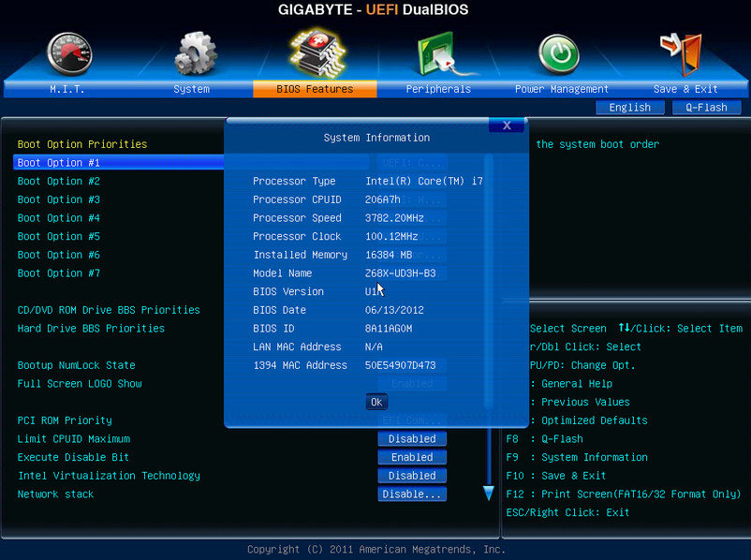Click the Boot Option Priorities heading
This screenshot has height=560, width=751.
[x=82, y=144]
